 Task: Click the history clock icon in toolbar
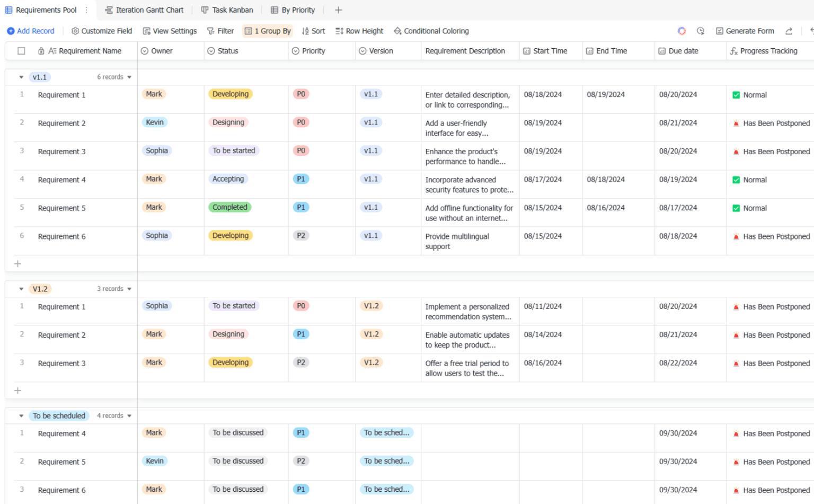(700, 31)
